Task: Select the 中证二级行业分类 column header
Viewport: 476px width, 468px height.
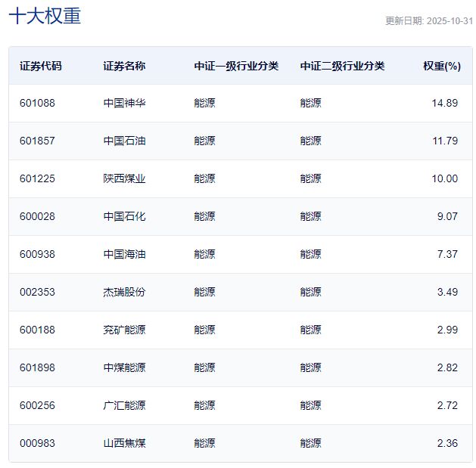Action: [x=342, y=66]
